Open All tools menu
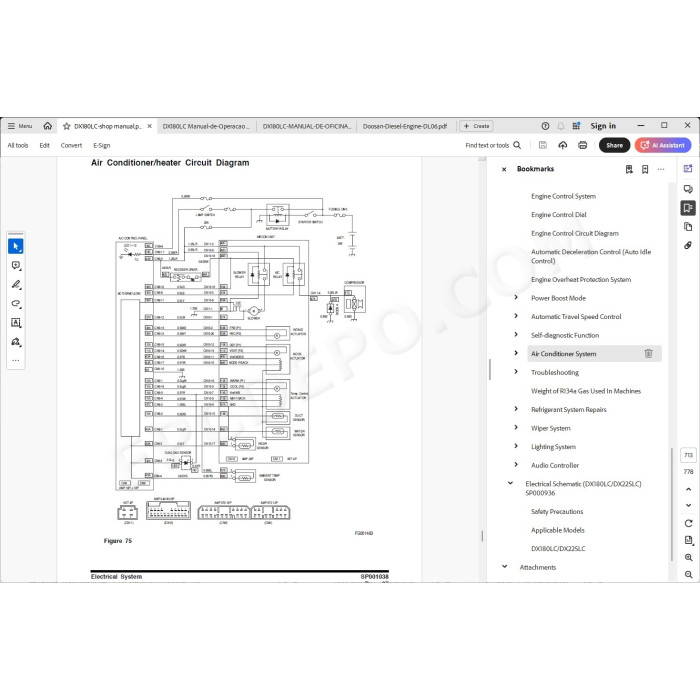Image resolution: width=700 pixels, height=700 pixels. click(x=18, y=145)
